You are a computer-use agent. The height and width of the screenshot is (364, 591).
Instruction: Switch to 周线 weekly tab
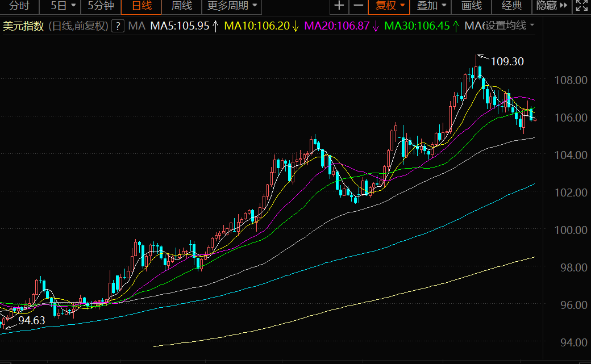pos(182,6)
